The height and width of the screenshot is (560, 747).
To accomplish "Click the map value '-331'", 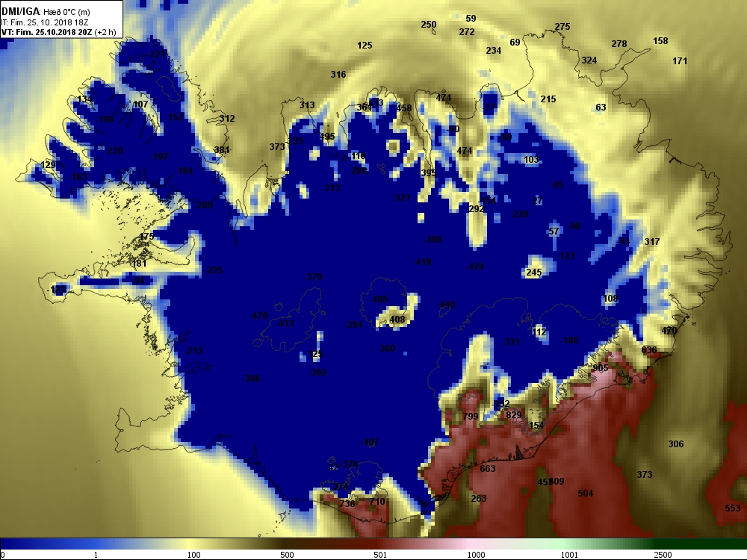I will pos(511,341).
